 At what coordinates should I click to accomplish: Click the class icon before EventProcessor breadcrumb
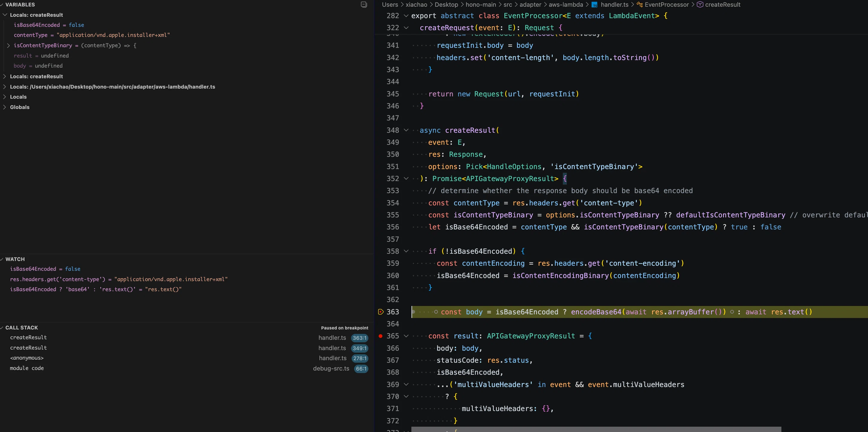point(640,5)
